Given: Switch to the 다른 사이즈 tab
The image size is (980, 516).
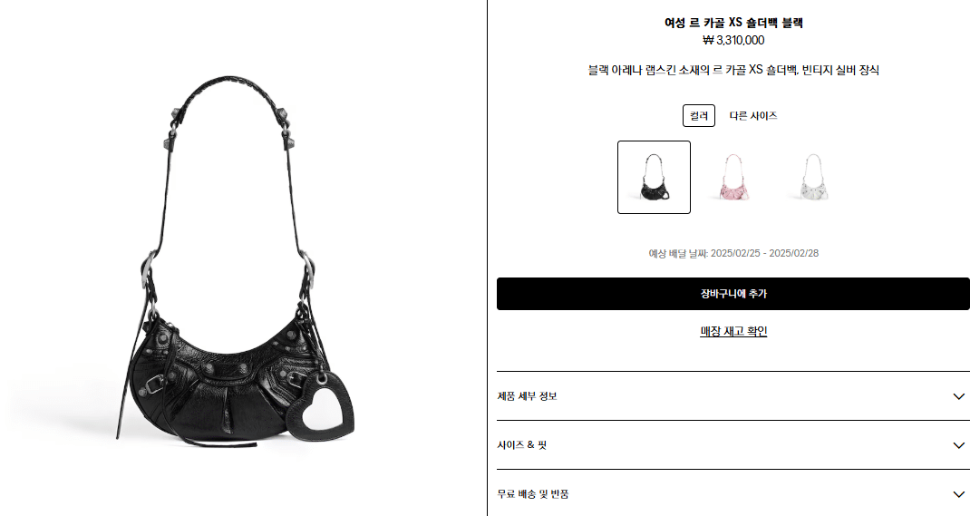Looking at the screenshot, I should click(x=753, y=116).
